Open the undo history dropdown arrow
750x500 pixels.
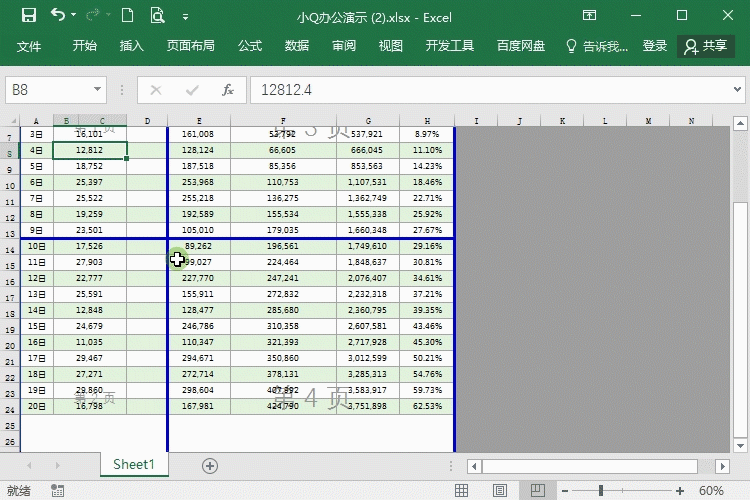point(73,15)
